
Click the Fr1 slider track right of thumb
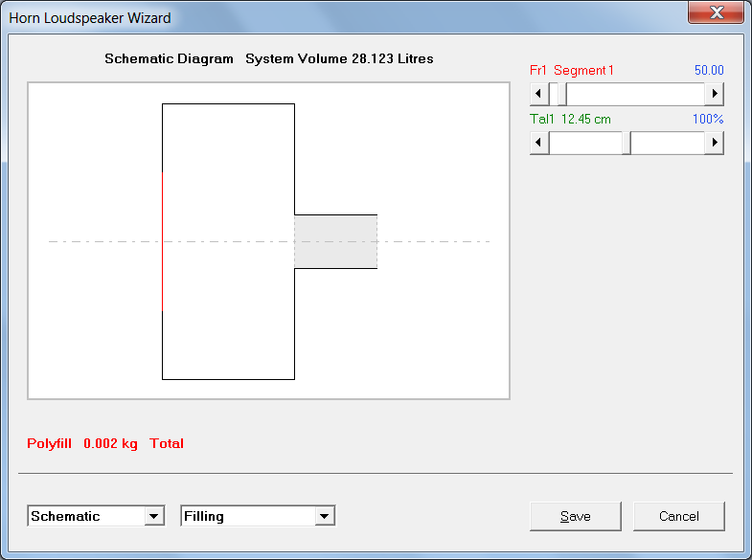[x=635, y=94]
